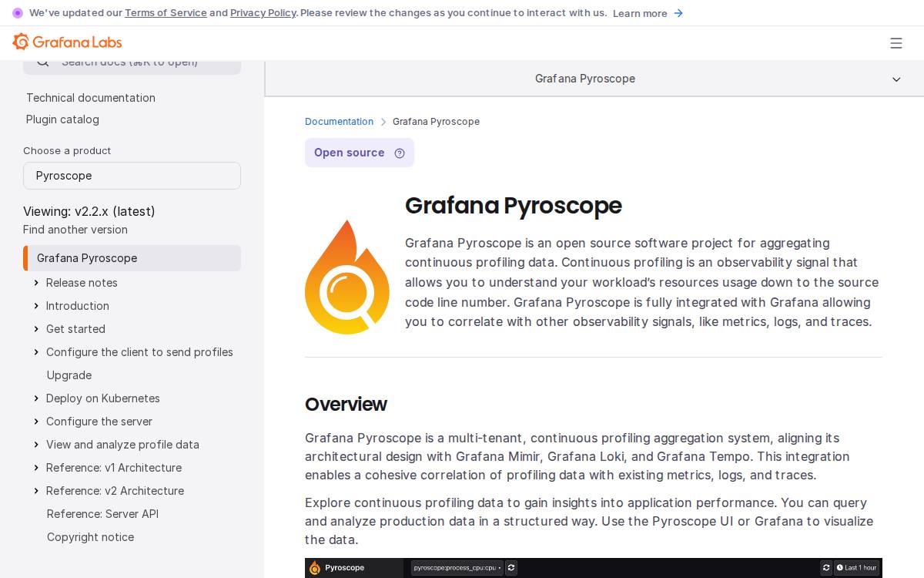
Task: Click the Choose a product label
Action: 67,151
